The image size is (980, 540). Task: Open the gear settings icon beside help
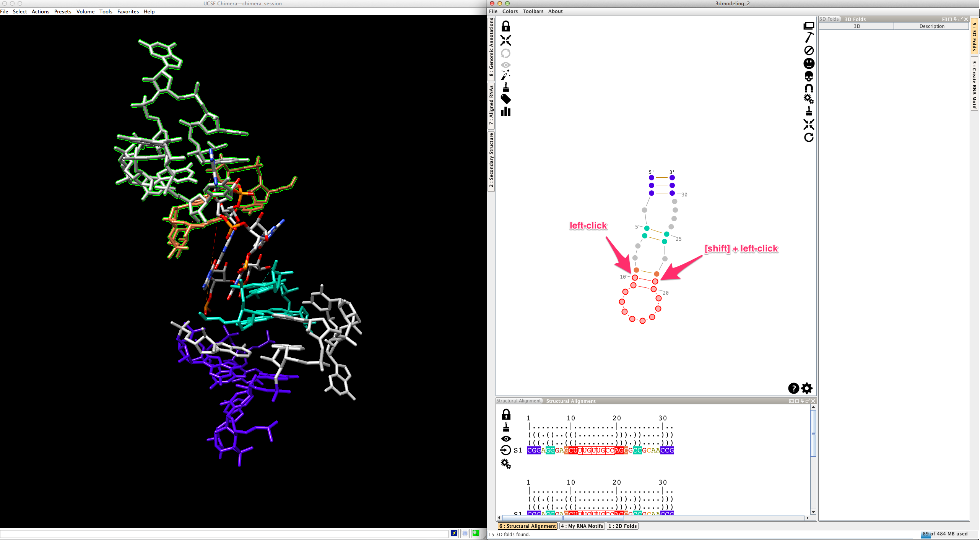(807, 388)
